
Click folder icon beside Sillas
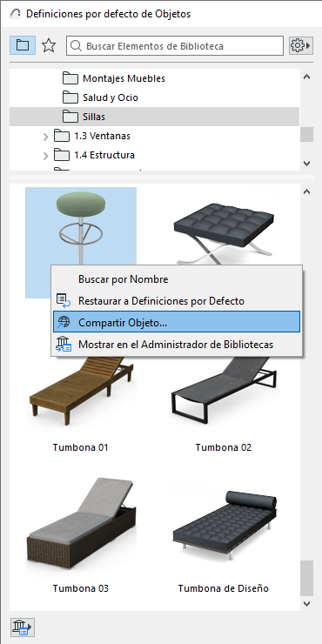point(70,117)
